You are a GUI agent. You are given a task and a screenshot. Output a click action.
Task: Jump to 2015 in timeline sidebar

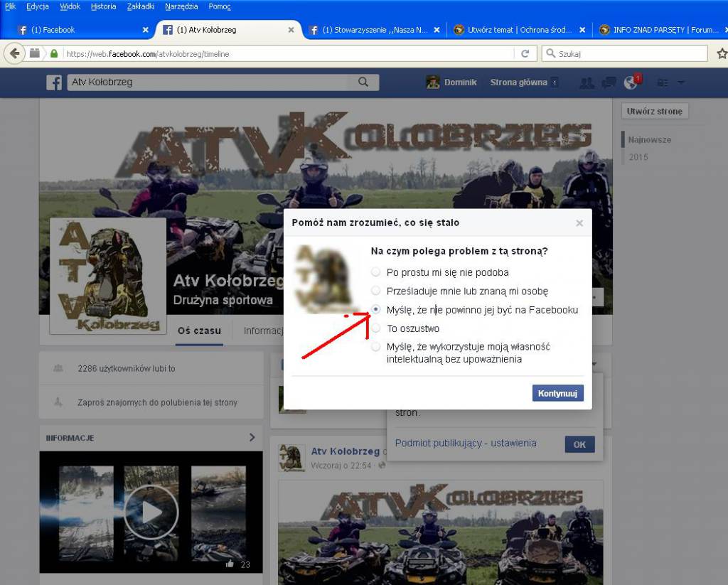pyautogui.click(x=638, y=157)
